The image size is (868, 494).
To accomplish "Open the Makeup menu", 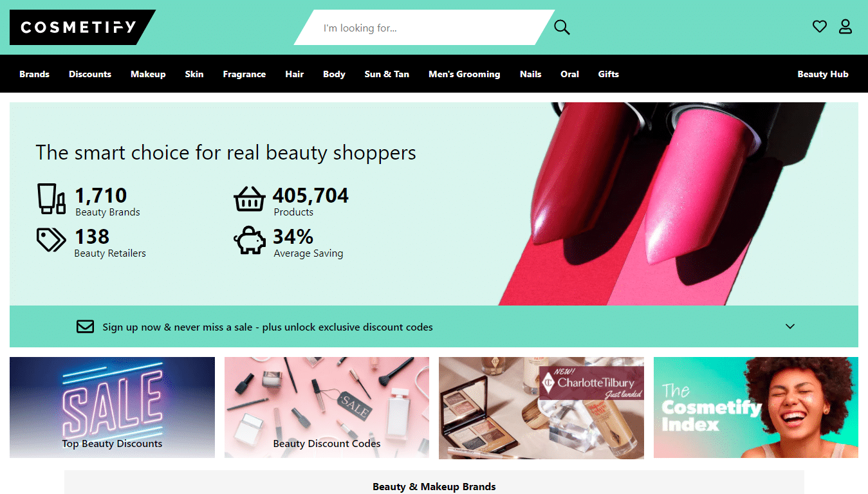I will click(148, 74).
